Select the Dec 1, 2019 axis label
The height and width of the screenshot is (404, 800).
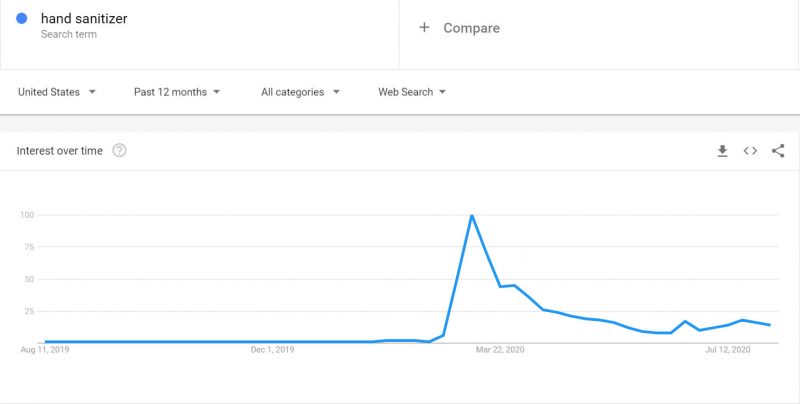272,350
